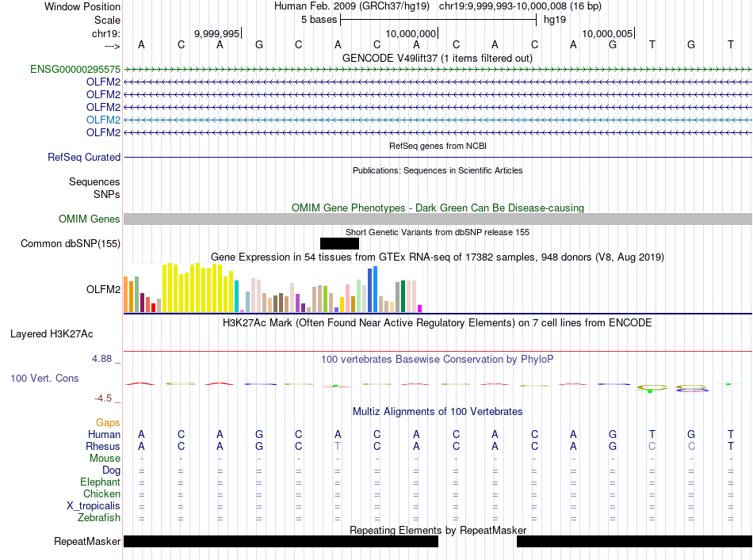
Task: Open Publications: Sequences in Scientific Articles title
Action: click(x=438, y=170)
